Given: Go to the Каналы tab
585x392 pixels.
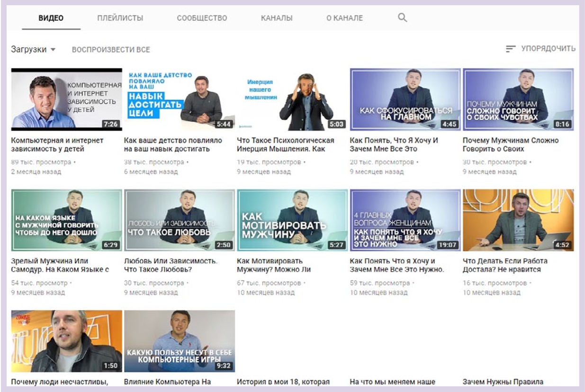Looking at the screenshot, I should pos(277,18).
